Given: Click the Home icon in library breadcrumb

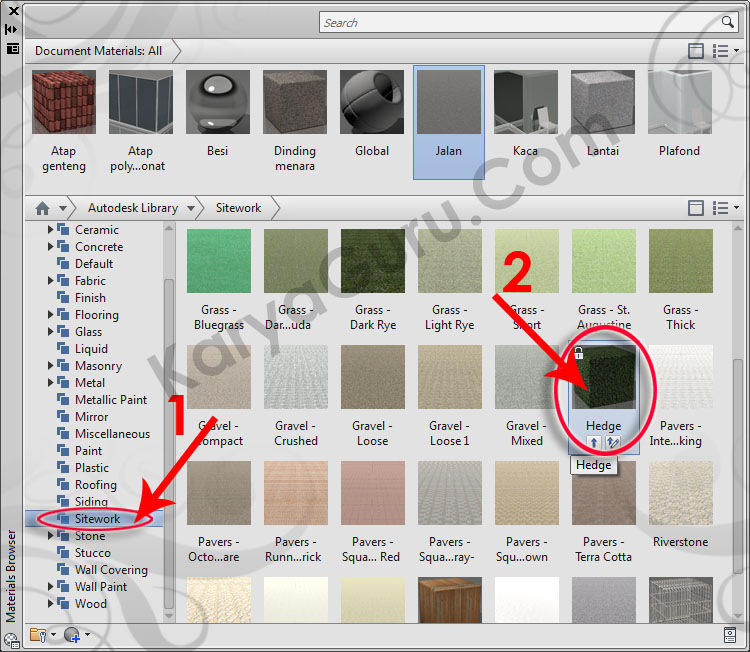Looking at the screenshot, I should point(42,208).
